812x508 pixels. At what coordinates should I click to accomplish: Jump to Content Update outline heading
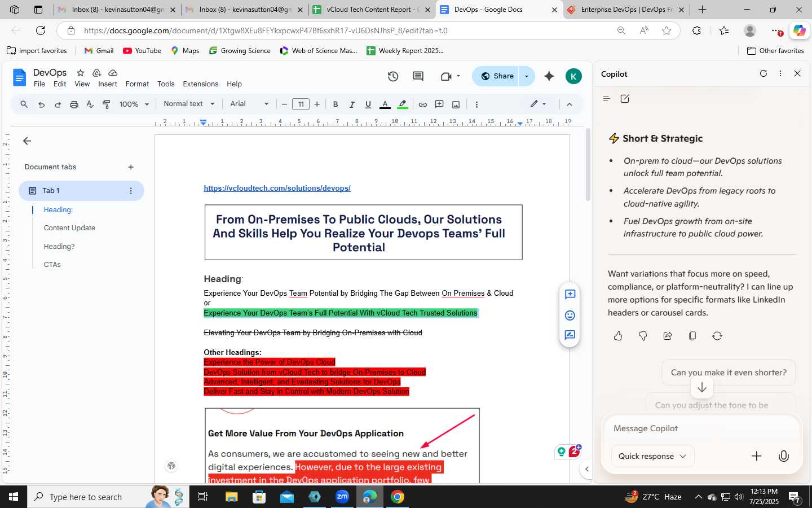coord(69,228)
